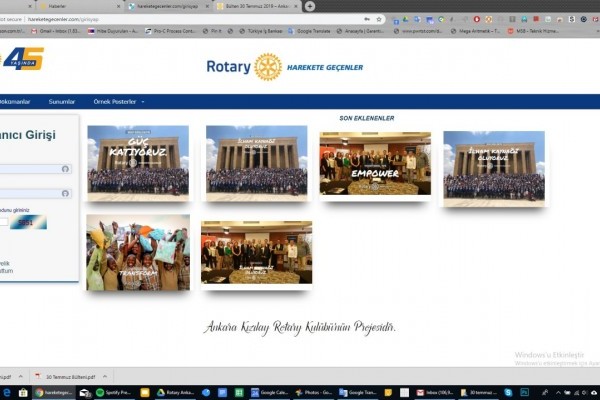
Task: Click the 45 Yaşında logo
Action: click(23, 59)
